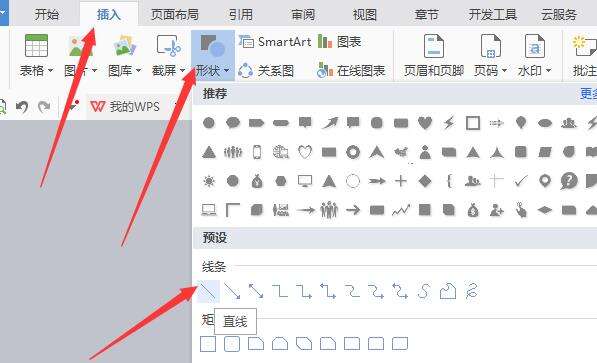Viewport: 597px width, 363px height.
Task: Insert the line chart trend shape
Action: [401, 210]
